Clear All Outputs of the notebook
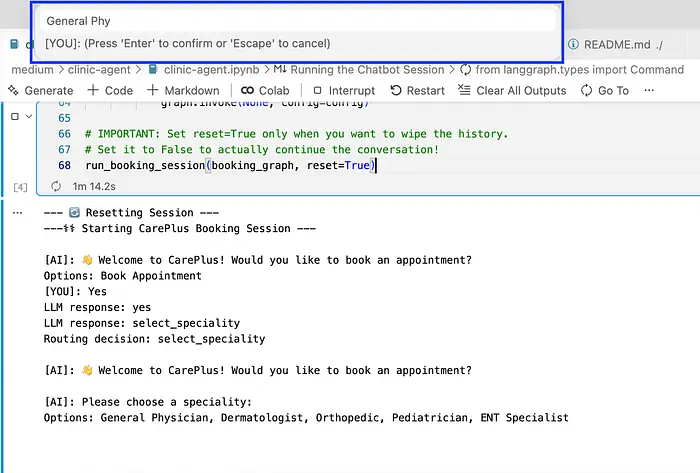700x473 pixels. pos(512,90)
